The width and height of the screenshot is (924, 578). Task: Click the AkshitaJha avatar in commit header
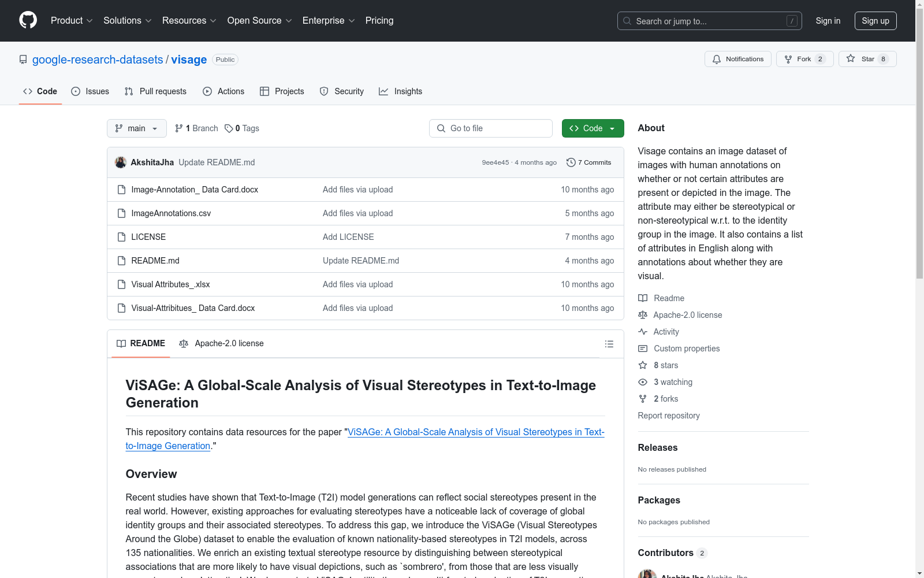[121, 162]
